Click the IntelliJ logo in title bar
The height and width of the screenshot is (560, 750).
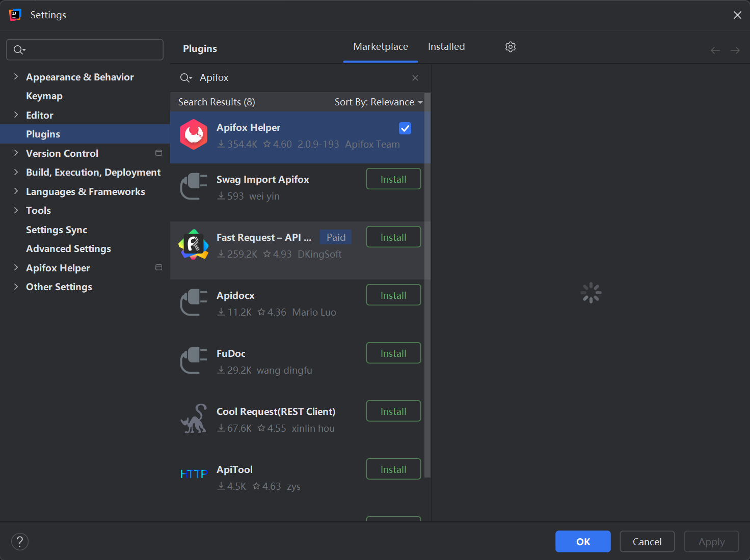[x=15, y=15]
